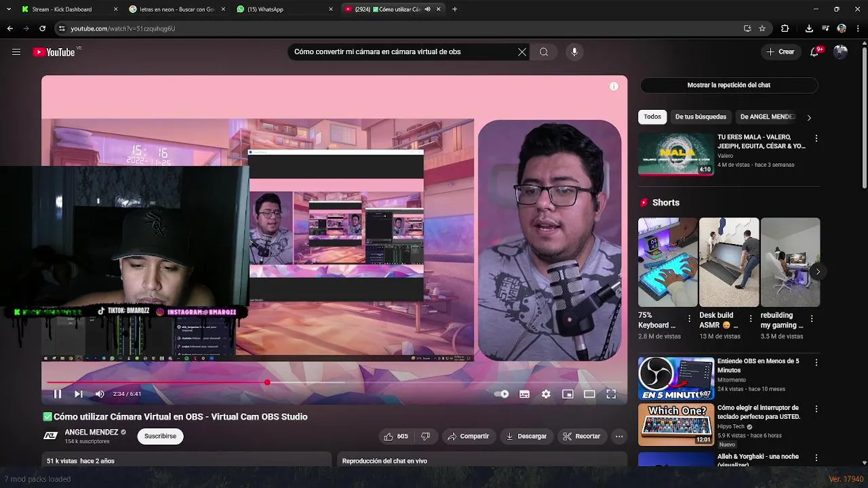Open the ANGEL MENDEZ channel avatar
The image size is (868, 488).
click(50, 436)
